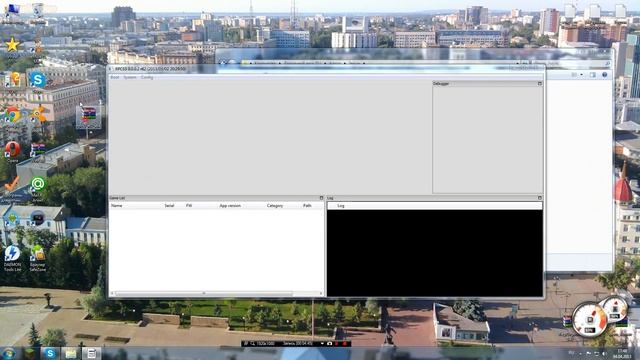Screen dimensions: 640x360
Task: Switch to the RPCS3 taskbar button
Action: (x=91, y=353)
